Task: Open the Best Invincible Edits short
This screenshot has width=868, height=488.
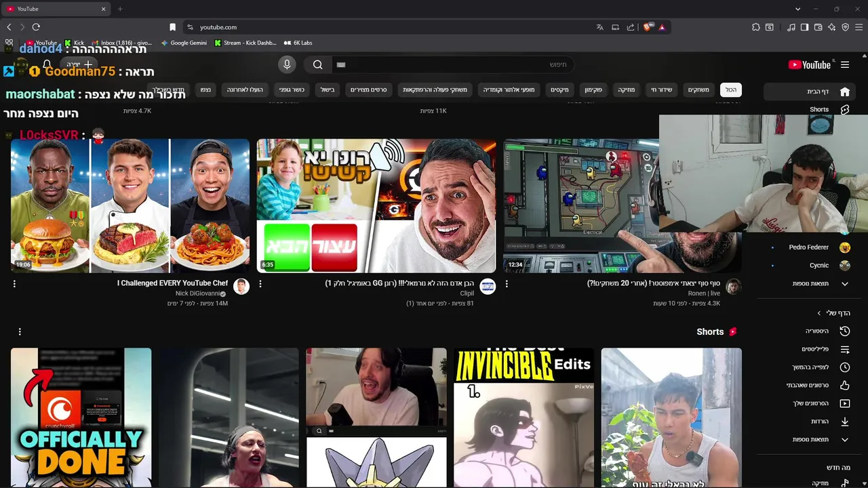Action: tap(524, 418)
